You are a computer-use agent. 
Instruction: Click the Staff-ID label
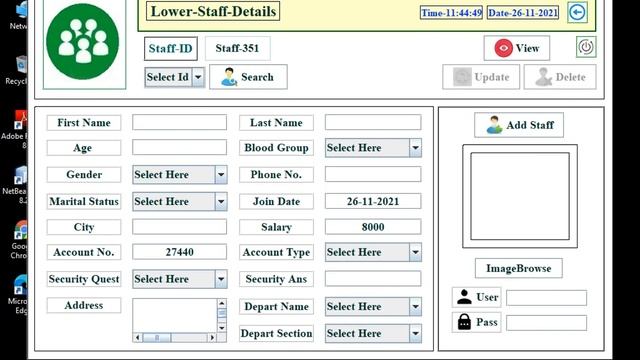171,49
